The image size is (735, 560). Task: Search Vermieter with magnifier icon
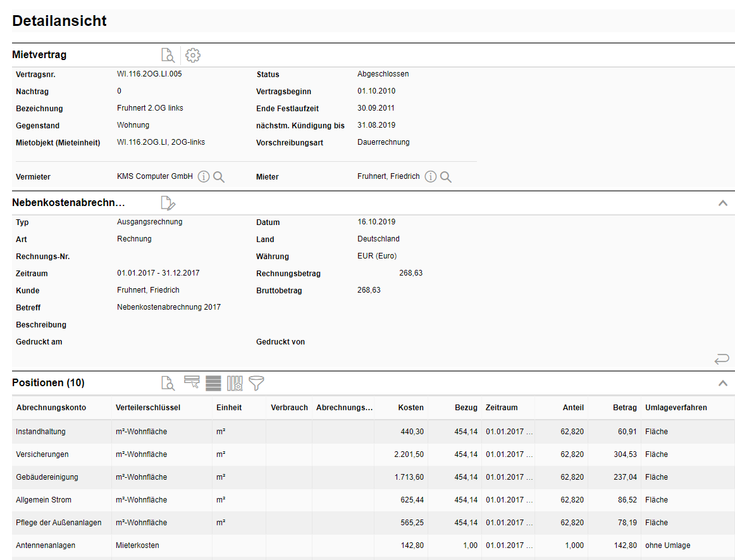(219, 177)
